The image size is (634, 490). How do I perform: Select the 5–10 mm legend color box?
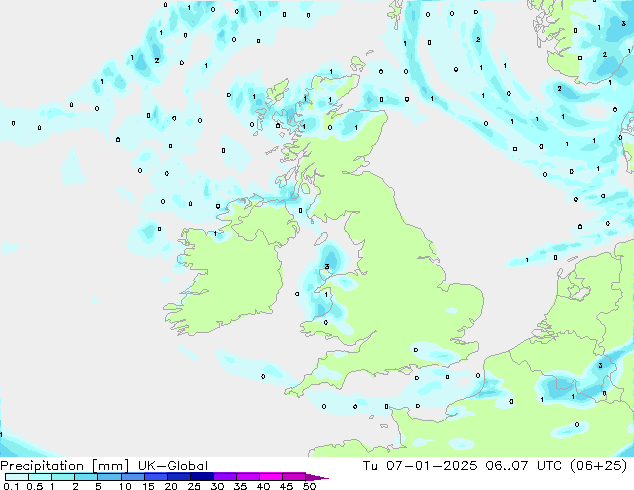pyautogui.click(x=109, y=477)
